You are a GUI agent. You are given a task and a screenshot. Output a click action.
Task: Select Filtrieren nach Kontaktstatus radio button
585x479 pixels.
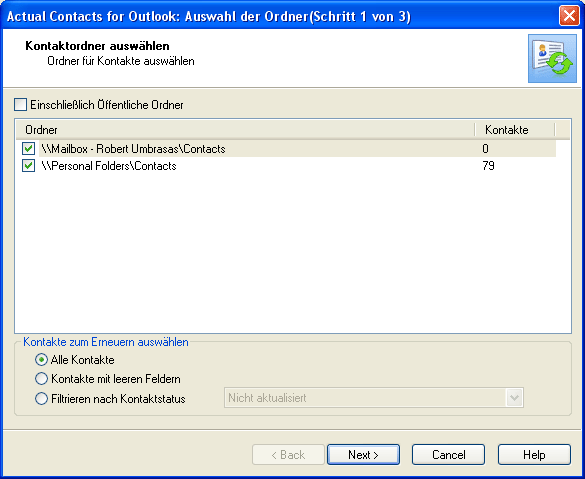pyautogui.click(x=41, y=398)
